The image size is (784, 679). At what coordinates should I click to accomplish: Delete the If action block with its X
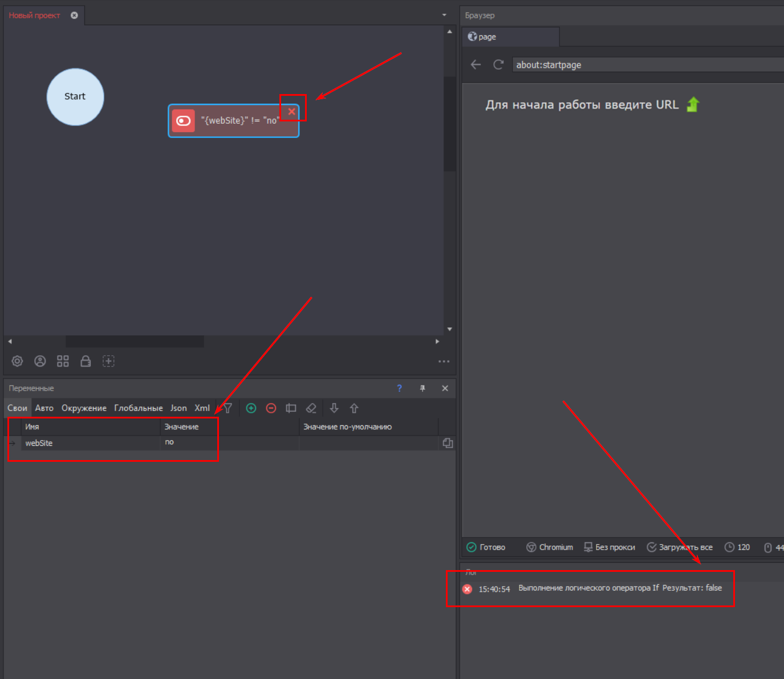292,112
